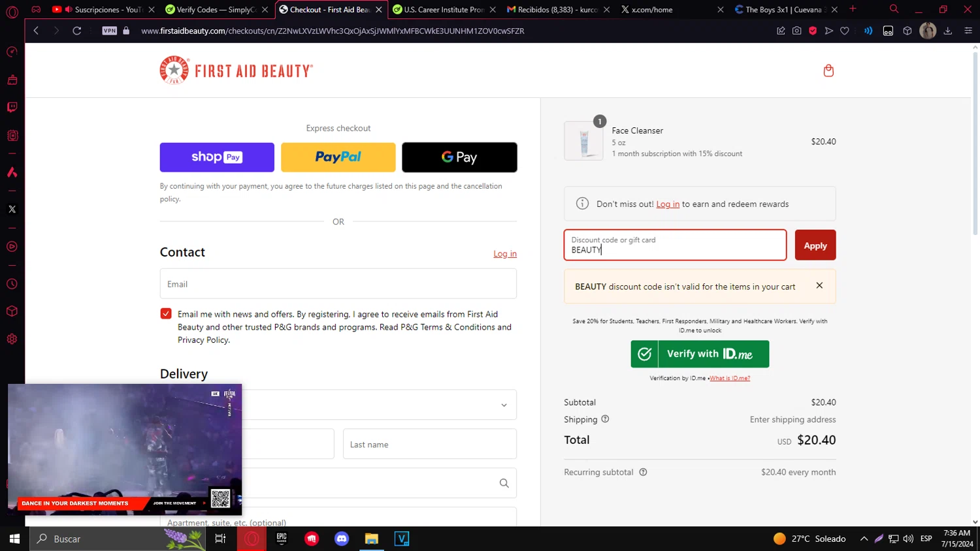Click Verify with ID.me button
This screenshot has width=980, height=551.
700,354
